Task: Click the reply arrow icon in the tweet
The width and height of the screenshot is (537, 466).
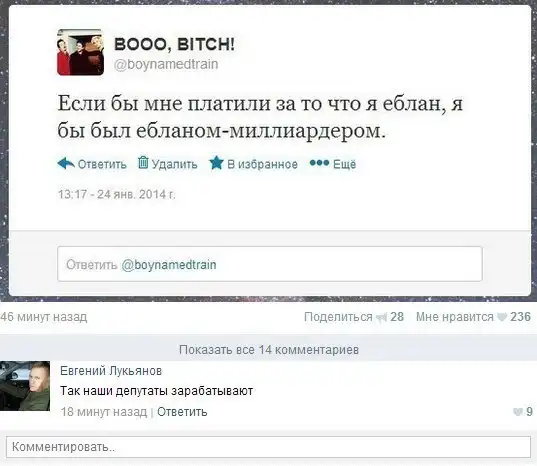Action: click(x=66, y=164)
